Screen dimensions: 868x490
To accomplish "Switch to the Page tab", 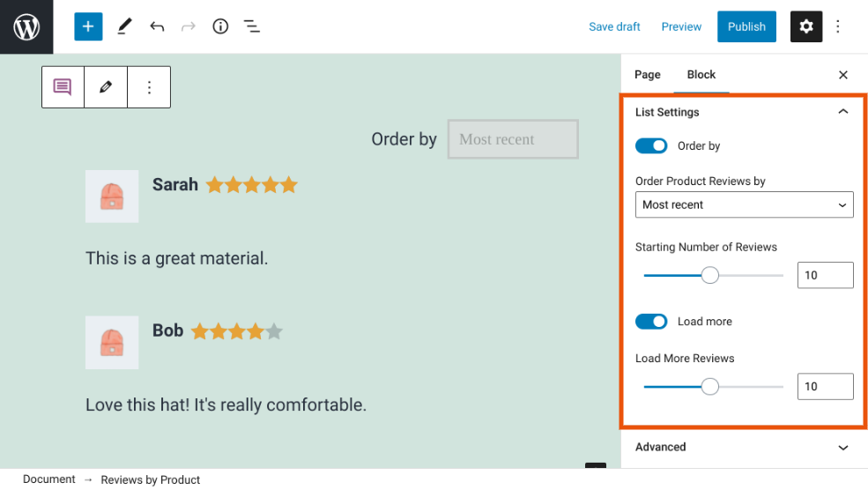I will 648,75.
